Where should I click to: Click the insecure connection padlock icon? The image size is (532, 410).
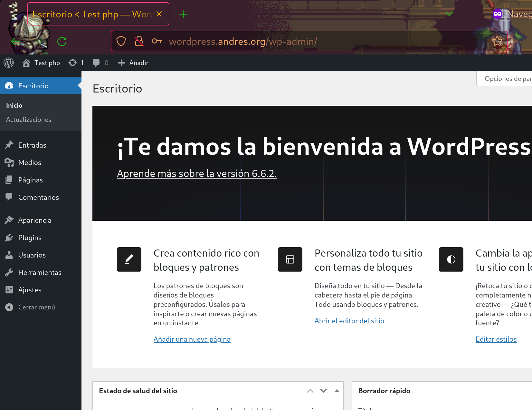[139, 41]
